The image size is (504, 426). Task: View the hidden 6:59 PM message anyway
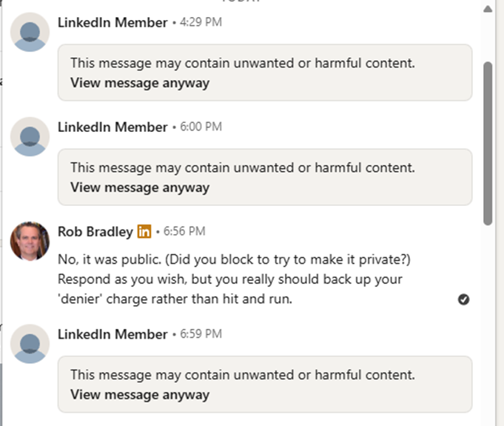140,394
